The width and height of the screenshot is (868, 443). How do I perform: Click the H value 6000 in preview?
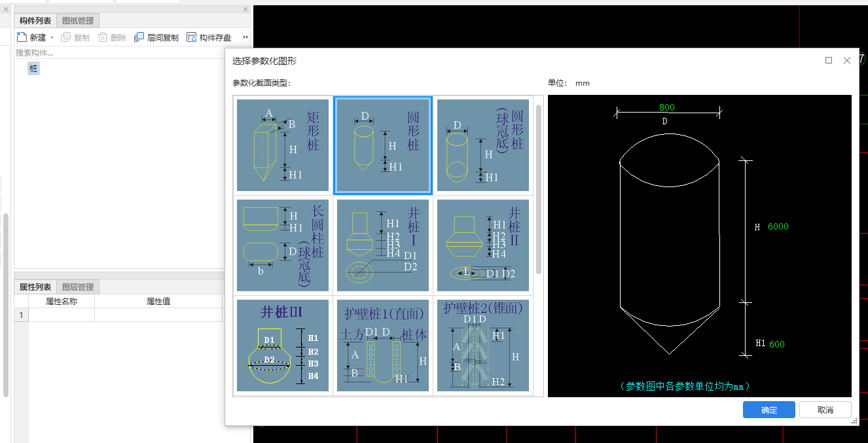(778, 227)
